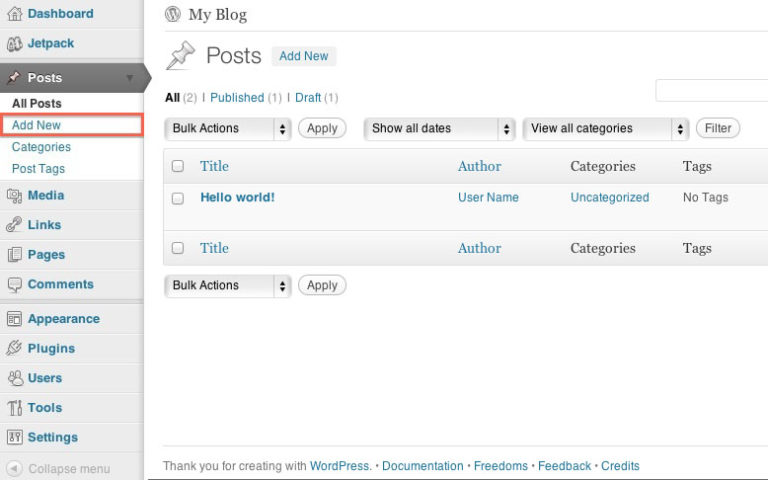Click the WordPress logo beside My Blog
This screenshot has height=480, width=768.
pos(172,14)
